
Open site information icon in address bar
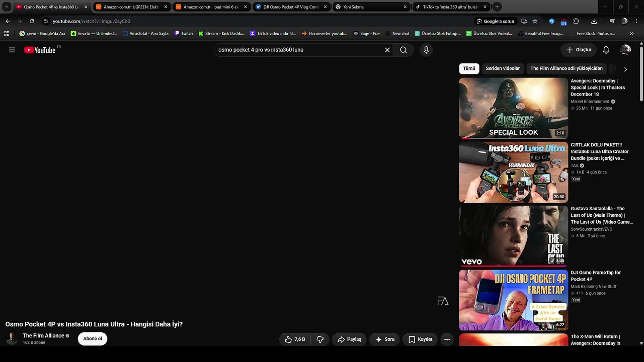pyautogui.click(x=46, y=21)
